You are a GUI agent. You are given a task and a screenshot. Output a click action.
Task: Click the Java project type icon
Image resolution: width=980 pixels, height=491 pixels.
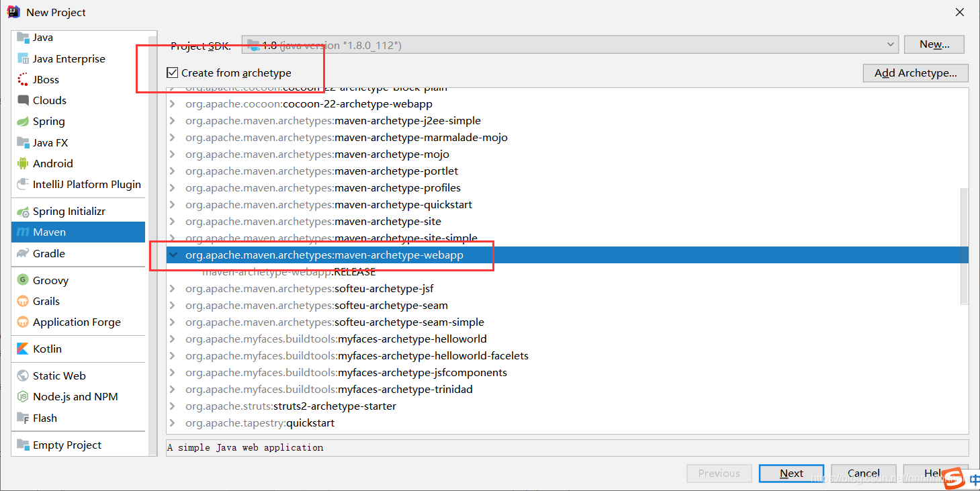23,38
